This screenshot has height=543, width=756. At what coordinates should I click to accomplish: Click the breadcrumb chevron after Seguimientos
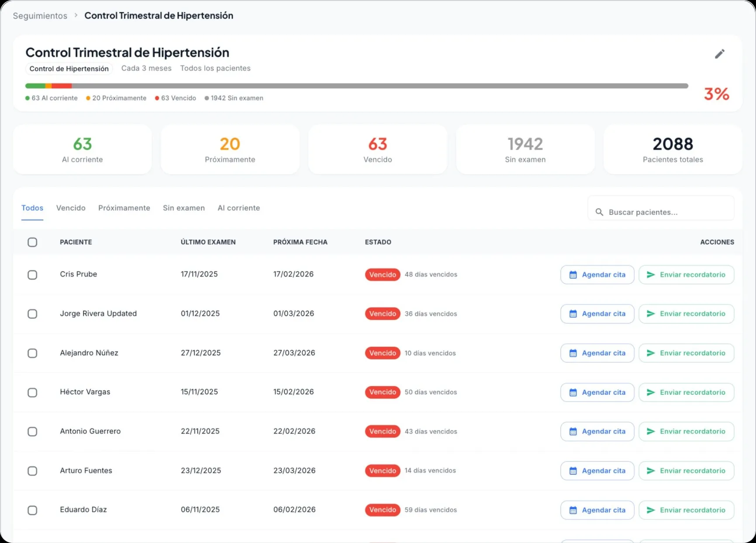pos(76,15)
